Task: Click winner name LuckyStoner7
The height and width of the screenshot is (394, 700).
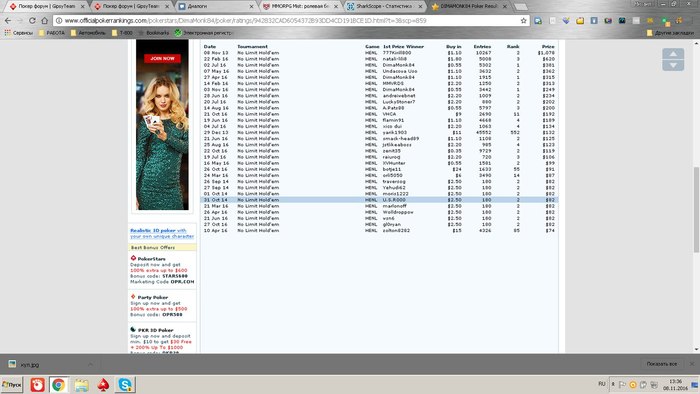Action: (399, 102)
